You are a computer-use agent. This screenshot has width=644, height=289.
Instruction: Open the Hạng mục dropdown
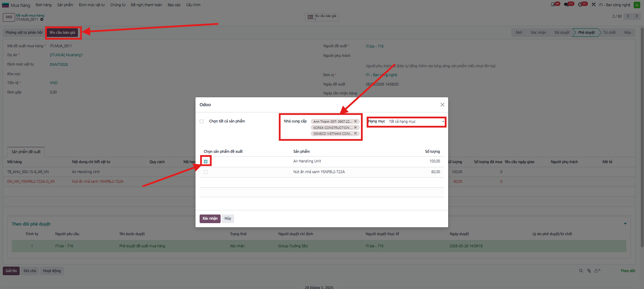coord(416,121)
